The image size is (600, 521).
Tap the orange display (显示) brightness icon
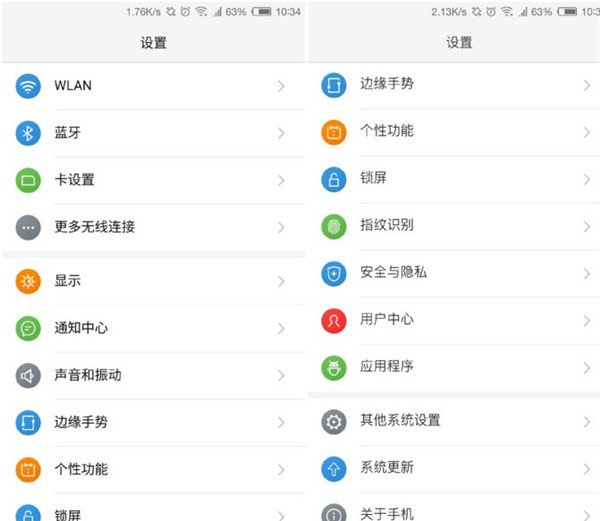pyautogui.click(x=28, y=281)
